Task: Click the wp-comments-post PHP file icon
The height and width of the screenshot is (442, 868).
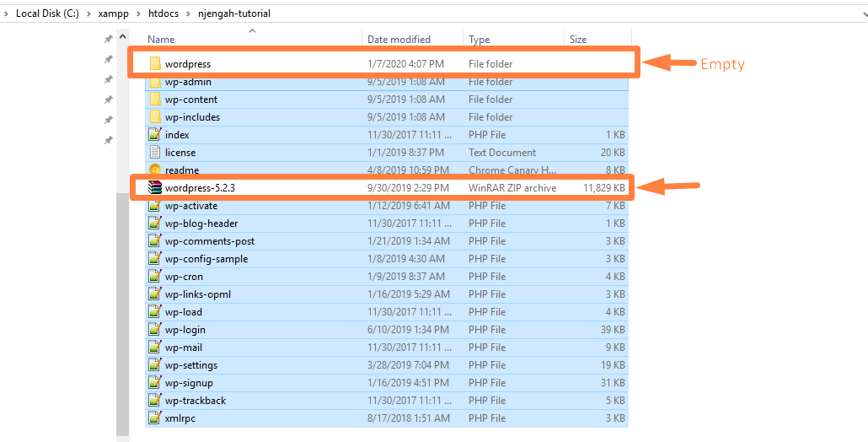Action: tap(155, 241)
